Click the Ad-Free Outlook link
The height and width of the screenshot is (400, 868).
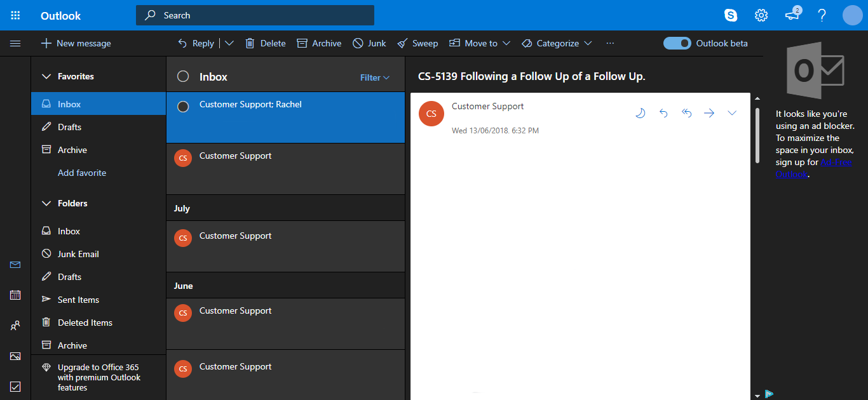813,168
